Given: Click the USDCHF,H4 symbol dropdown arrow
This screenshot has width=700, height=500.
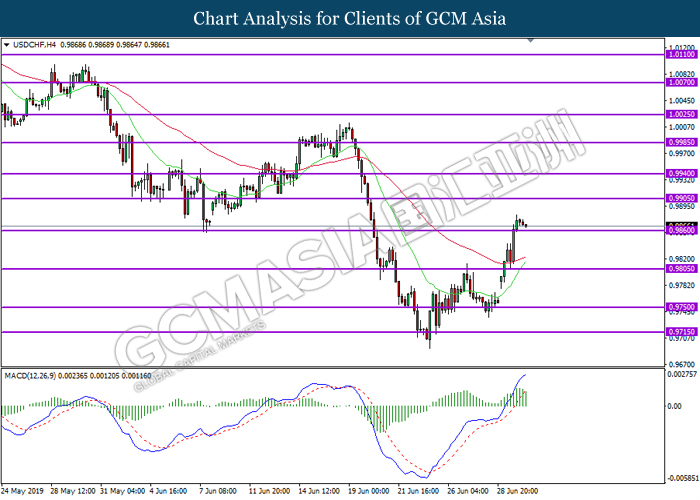Looking at the screenshot, I should [x=6, y=45].
